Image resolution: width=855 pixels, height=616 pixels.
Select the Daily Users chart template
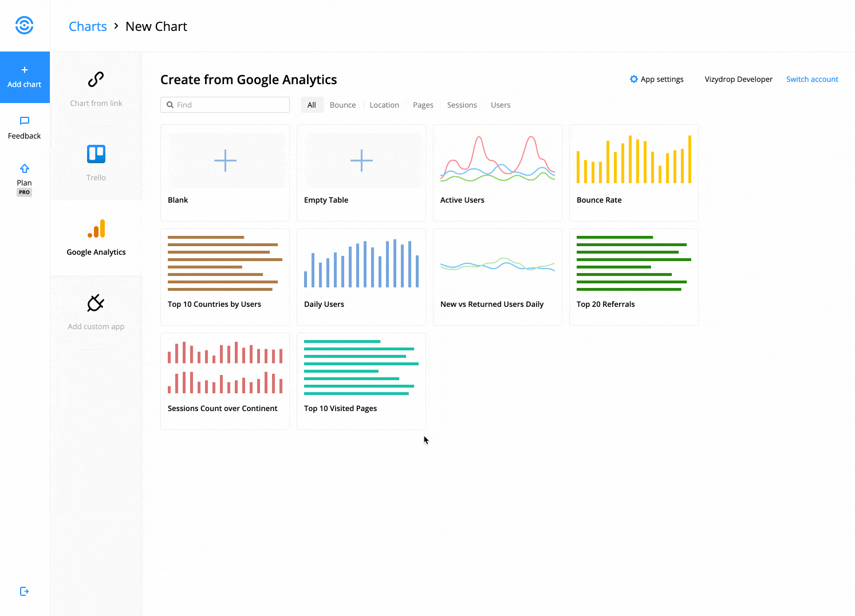coord(361,277)
